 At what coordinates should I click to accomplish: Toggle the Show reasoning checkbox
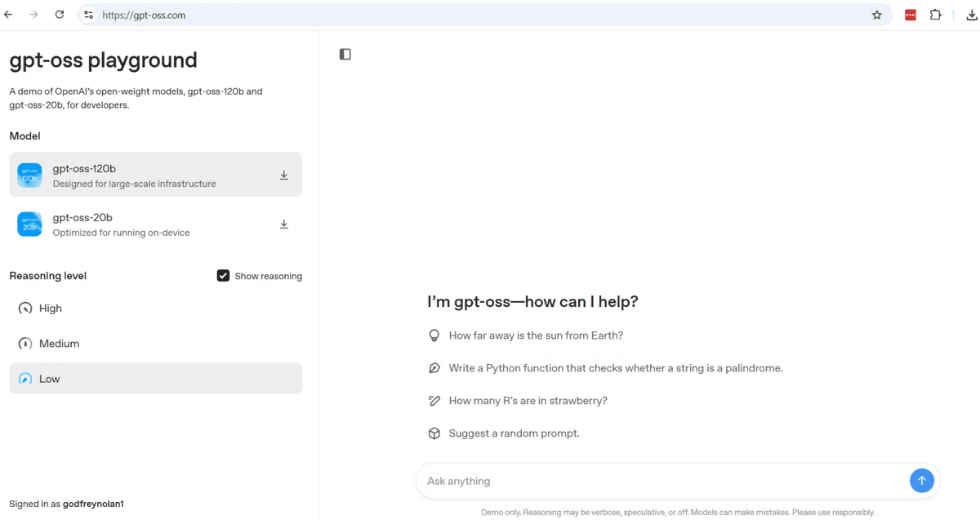tap(223, 275)
